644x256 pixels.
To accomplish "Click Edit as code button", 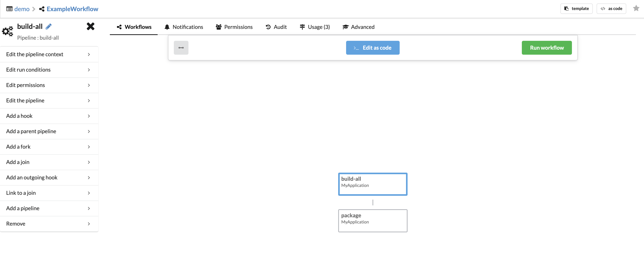I will tap(372, 48).
